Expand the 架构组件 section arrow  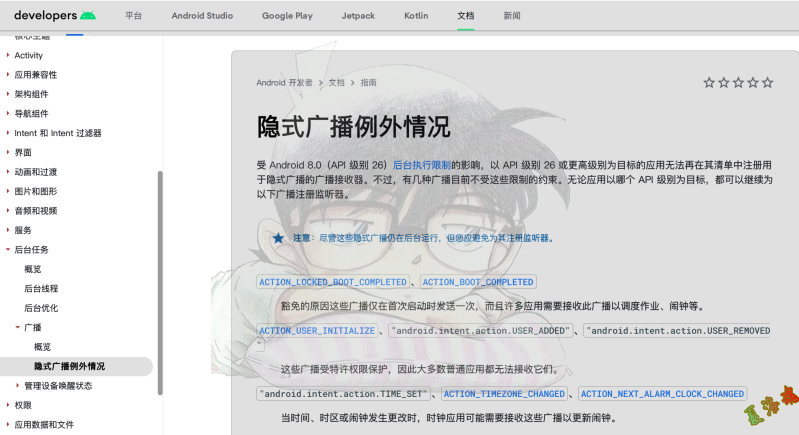pos(8,94)
